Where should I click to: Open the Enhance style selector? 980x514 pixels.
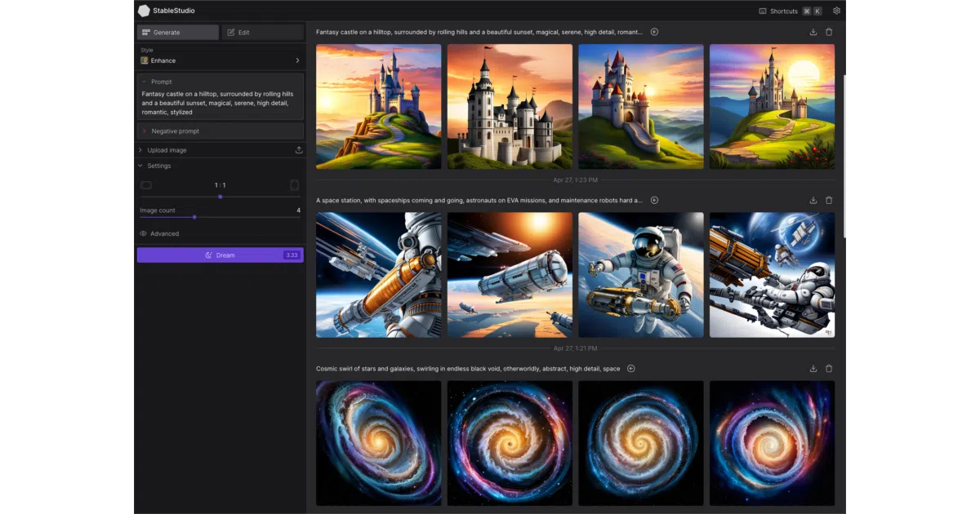[220, 60]
